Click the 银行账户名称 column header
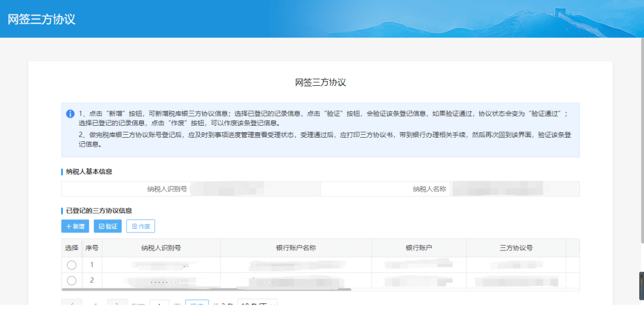Viewport: 644px width, 310px height. coord(296,248)
